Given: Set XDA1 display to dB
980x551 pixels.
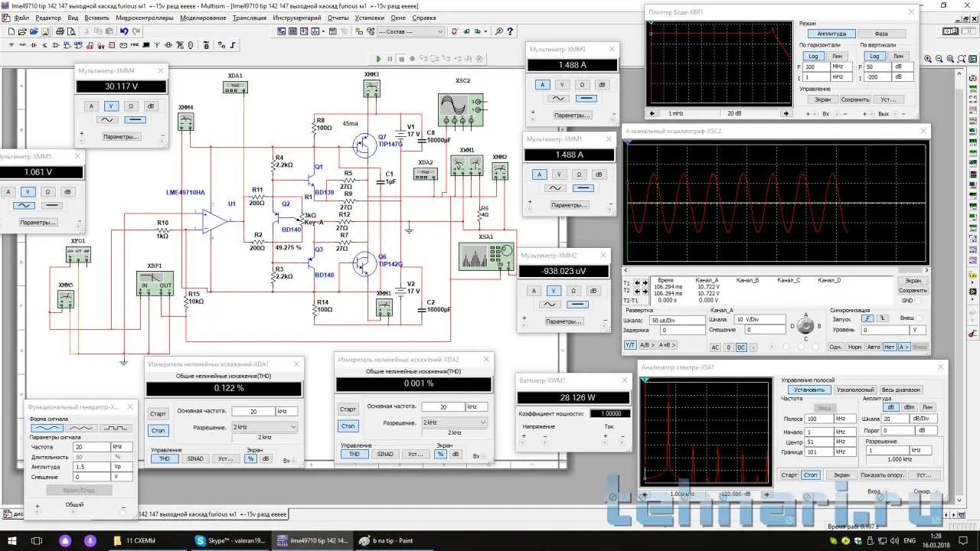Looking at the screenshot, I should pos(266,458).
